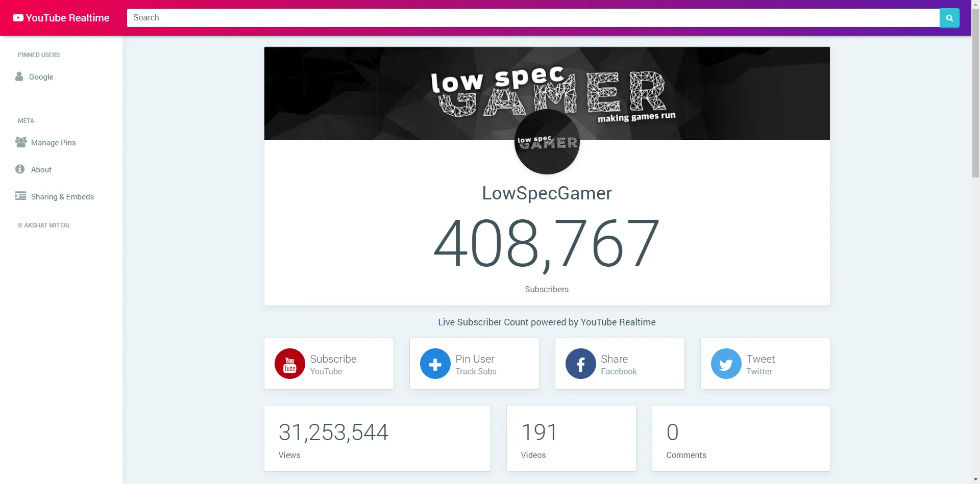This screenshot has height=484, width=980.
Task: Click the Sharing & Embeds list icon
Action: [20, 196]
